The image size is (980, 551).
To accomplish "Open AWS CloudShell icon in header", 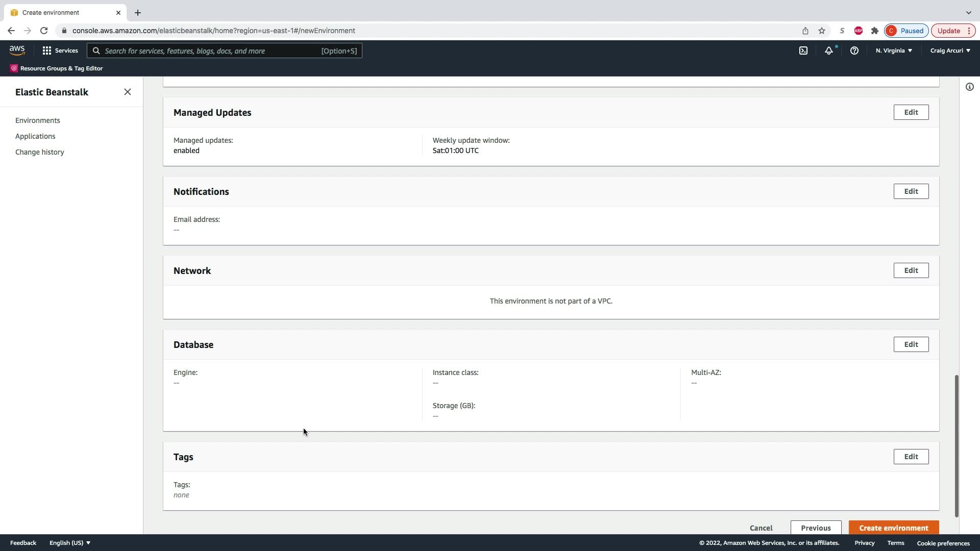I will [x=803, y=51].
